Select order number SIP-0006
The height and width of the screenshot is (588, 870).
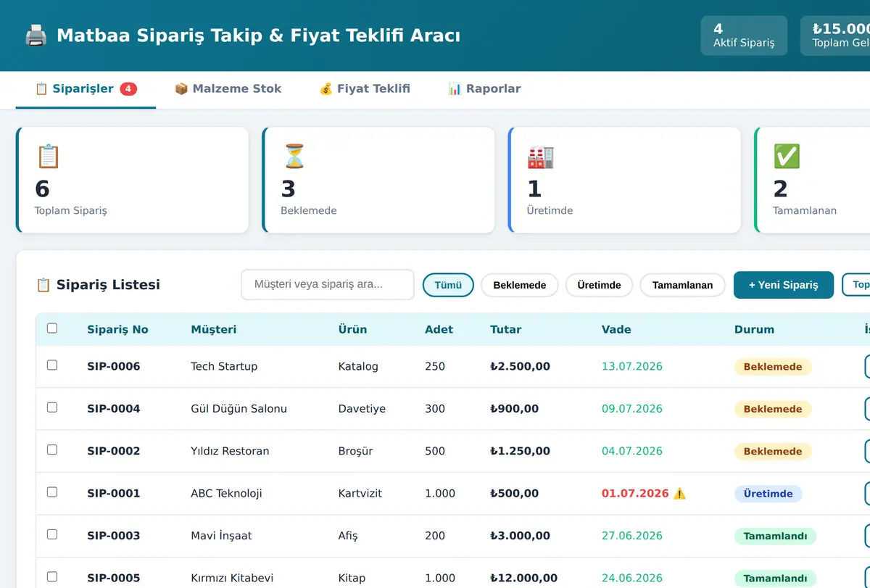(114, 366)
